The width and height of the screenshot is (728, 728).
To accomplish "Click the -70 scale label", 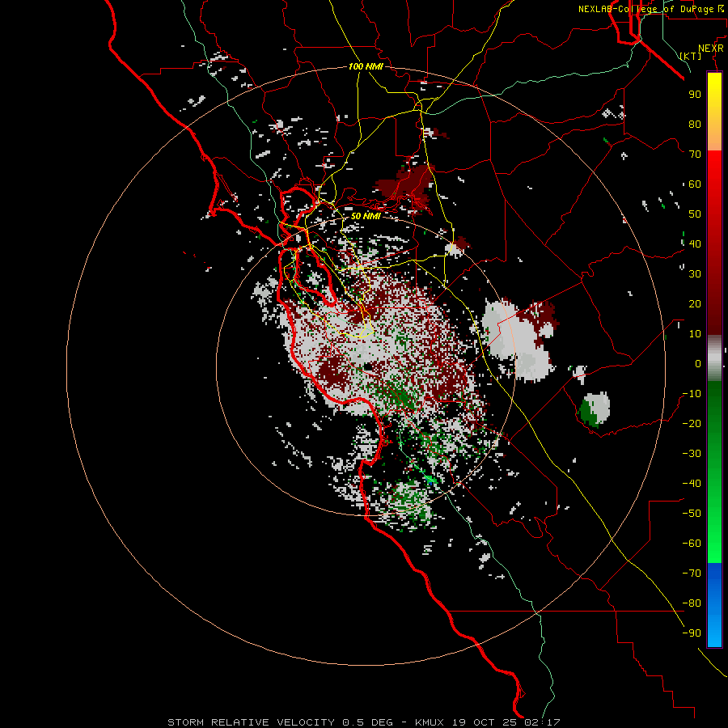I will 692,574.
